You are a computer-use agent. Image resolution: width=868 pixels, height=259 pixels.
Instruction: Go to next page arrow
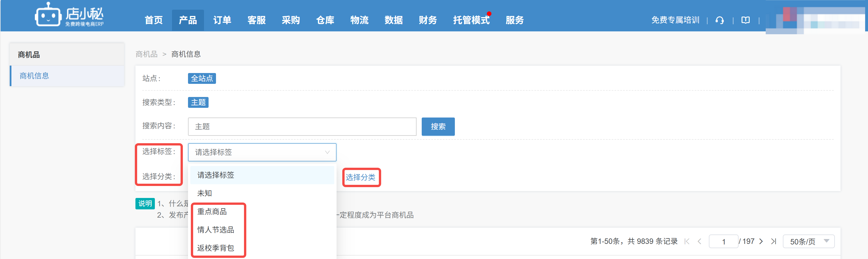(761, 241)
